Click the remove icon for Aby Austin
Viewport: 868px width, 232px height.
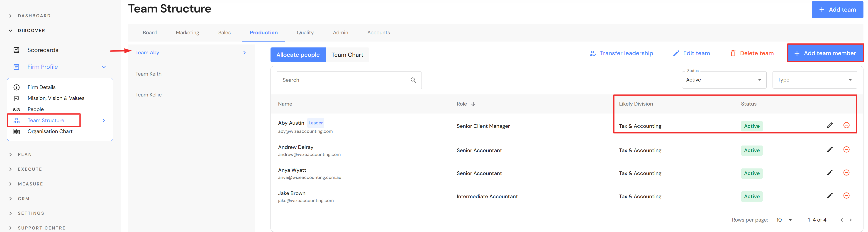[x=846, y=125]
